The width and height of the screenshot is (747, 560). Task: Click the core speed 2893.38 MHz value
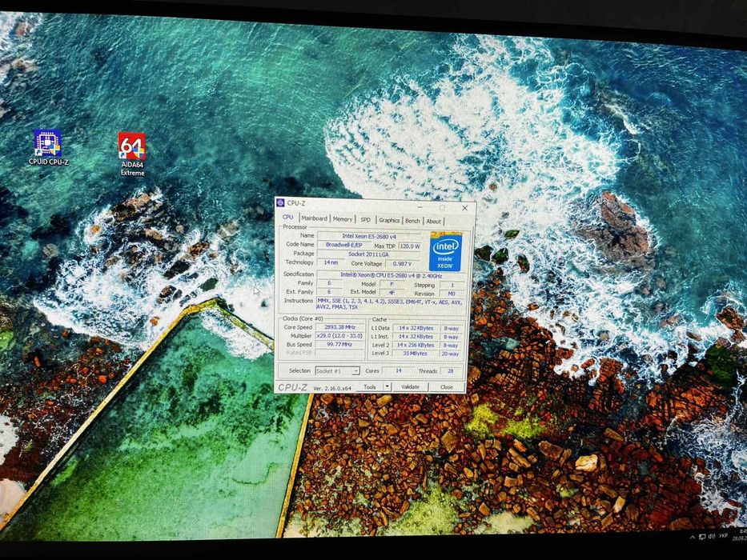[339, 327]
